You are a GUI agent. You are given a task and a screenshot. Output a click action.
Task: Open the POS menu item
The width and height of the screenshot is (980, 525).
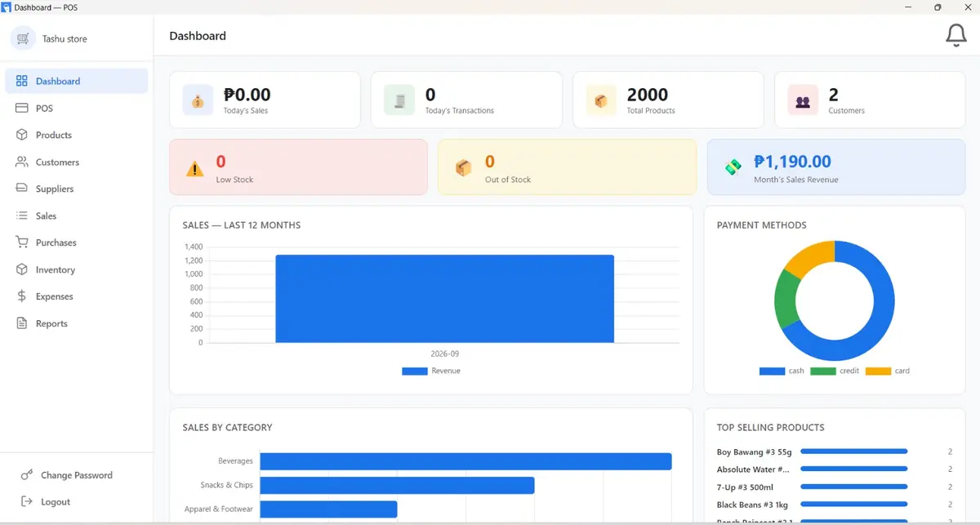point(77,108)
